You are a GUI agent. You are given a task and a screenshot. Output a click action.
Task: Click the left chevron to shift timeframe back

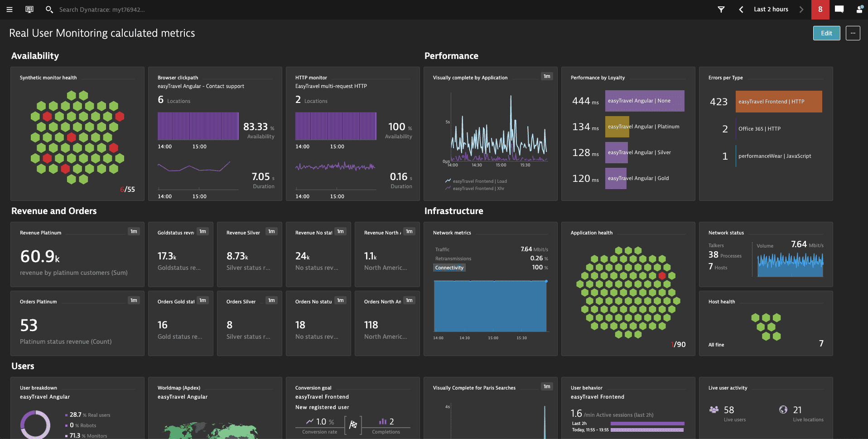[x=741, y=9]
